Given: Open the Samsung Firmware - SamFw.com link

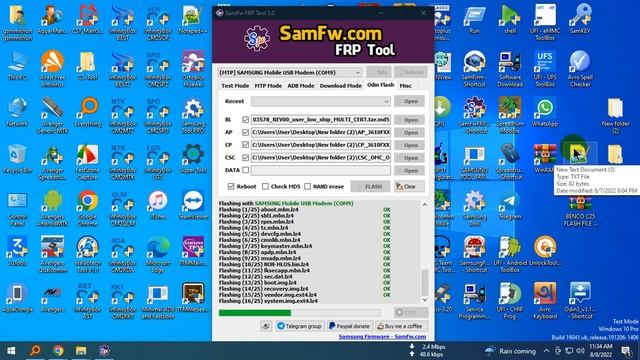Looking at the screenshot, I should tap(382, 337).
